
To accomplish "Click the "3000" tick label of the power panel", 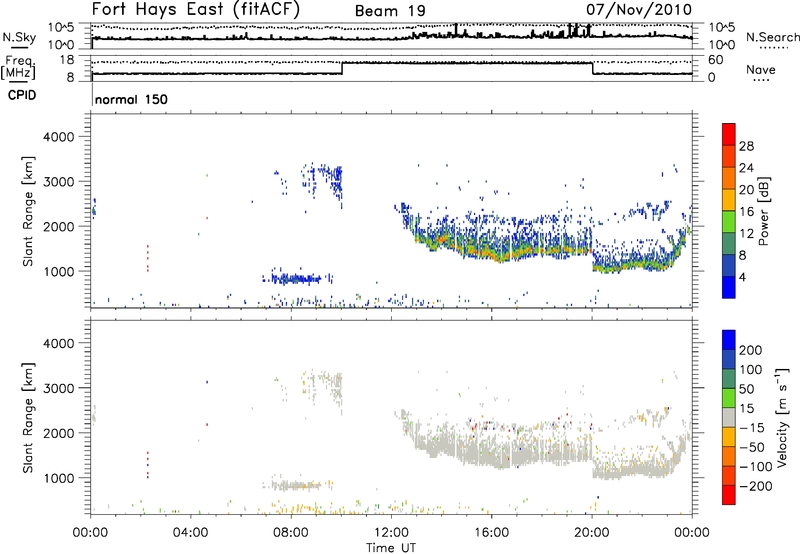I will 58,182.
